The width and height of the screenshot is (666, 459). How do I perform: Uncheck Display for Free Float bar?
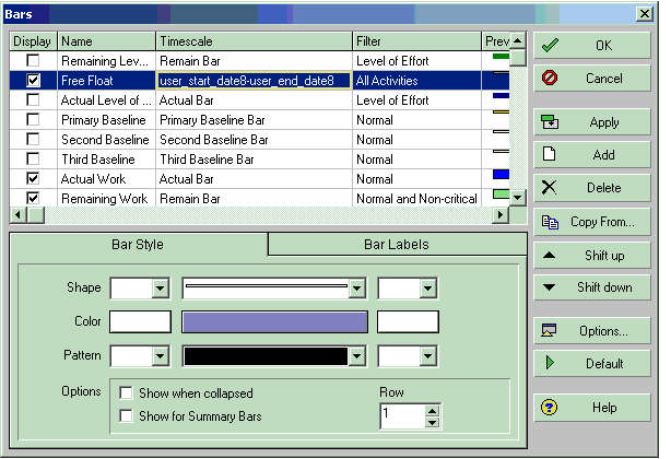[x=34, y=80]
